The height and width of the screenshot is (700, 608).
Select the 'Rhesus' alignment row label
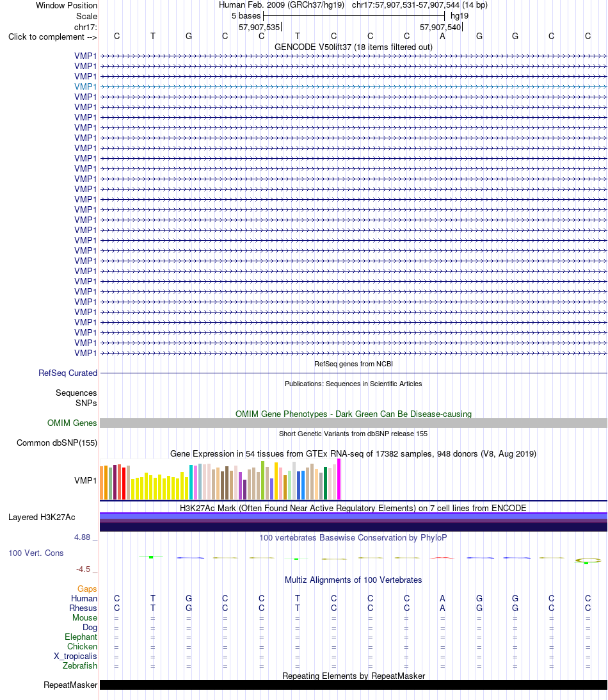point(83,608)
